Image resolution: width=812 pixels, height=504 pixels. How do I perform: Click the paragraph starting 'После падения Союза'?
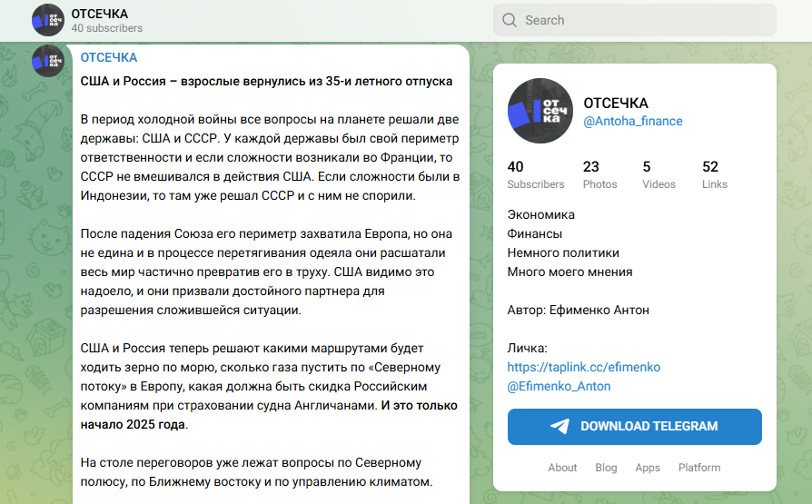pos(266,272)
